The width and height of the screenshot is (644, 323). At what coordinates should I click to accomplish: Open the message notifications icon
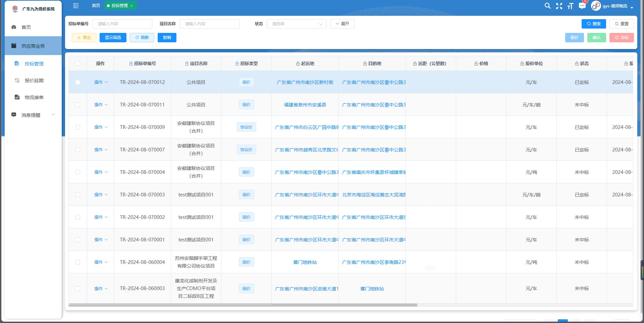(x=582, y=6)
